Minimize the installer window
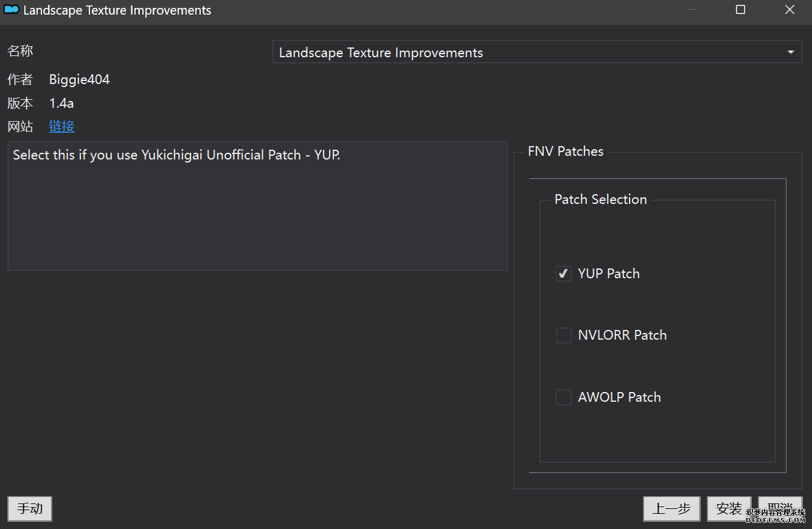 point(691,10)
